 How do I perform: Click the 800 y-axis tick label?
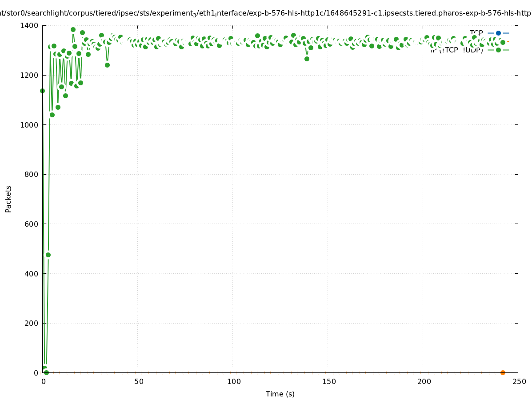[x=32, y=175]
